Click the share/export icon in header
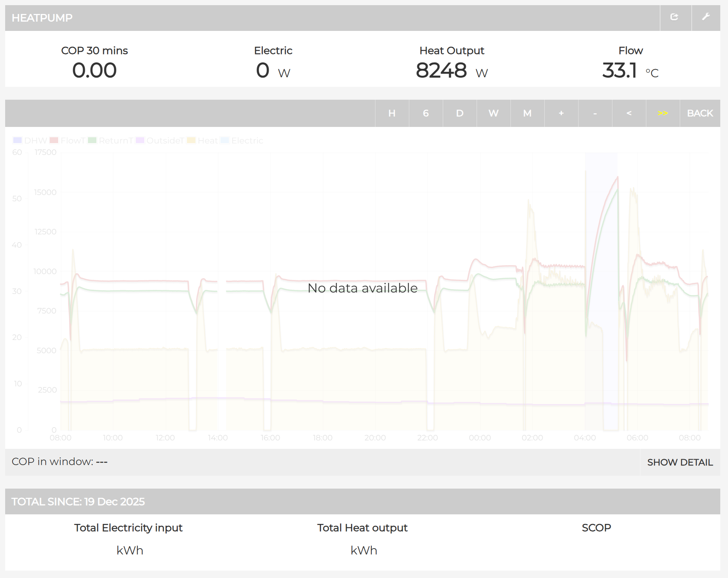Image resolution: width=728 pixels, height=578 pixels. pos(675,17)
